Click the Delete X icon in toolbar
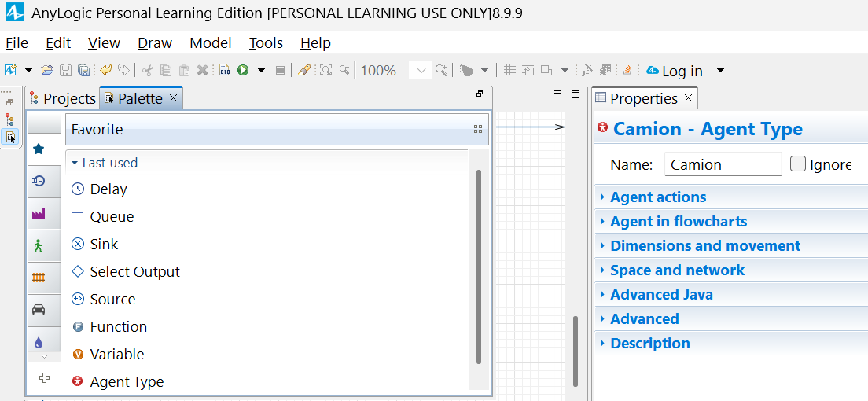868x401 pixels. click(x=203, y=70)
